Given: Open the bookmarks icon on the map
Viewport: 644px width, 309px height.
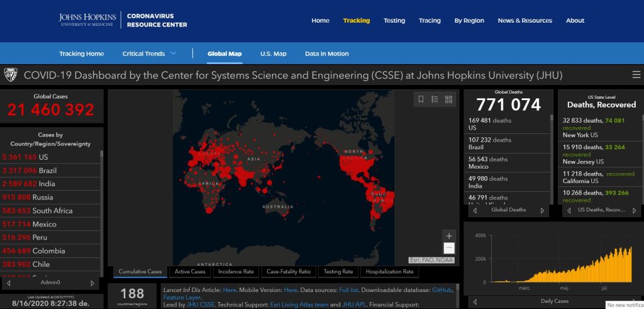Looking at the screenshot, I should (421, 99).
